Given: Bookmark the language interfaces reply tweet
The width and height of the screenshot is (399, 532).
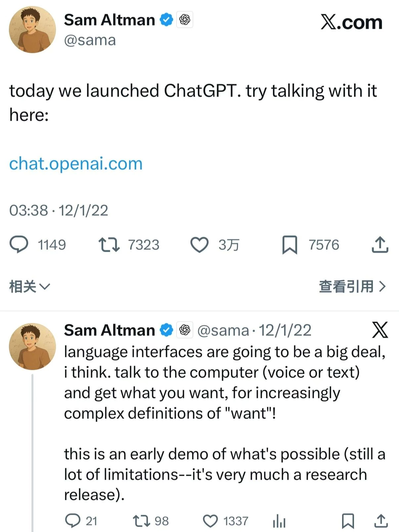Looking at the screenshot, I should (348, 521).
